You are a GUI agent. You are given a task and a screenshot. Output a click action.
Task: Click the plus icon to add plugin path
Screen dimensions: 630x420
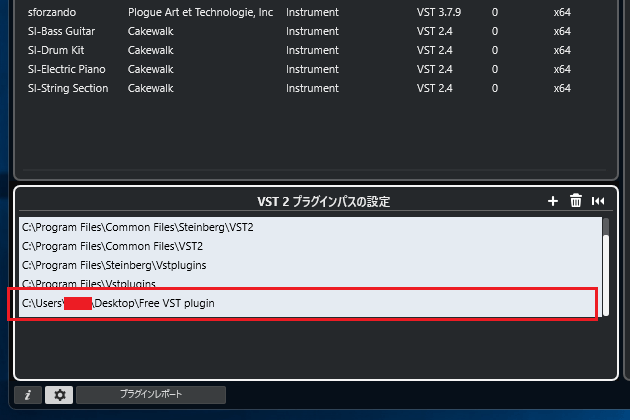[553, 201]
